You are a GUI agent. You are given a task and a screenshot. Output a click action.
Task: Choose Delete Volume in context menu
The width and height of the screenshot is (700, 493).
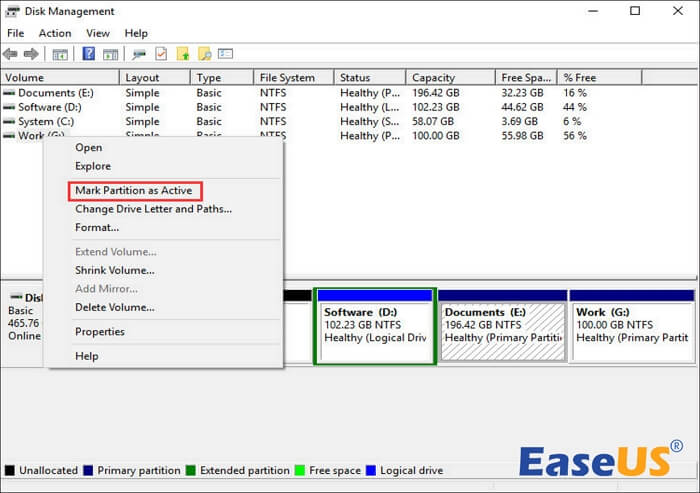click(x=115, y=307)
